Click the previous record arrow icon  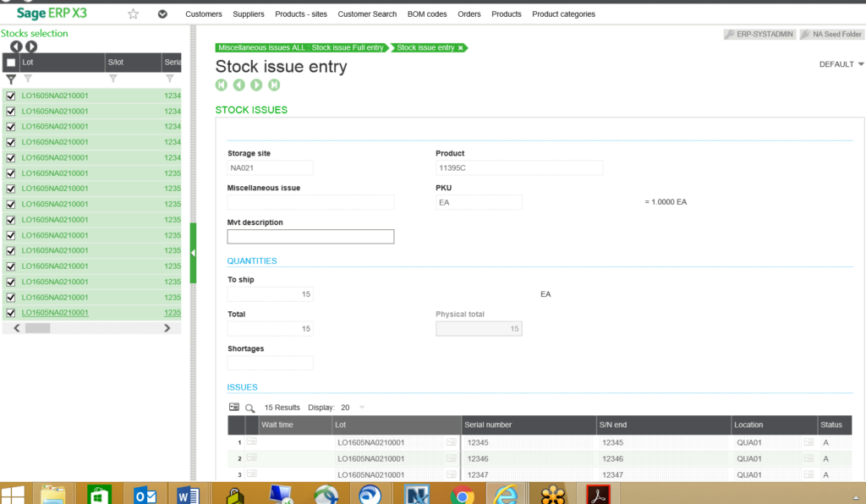(238, 85)
